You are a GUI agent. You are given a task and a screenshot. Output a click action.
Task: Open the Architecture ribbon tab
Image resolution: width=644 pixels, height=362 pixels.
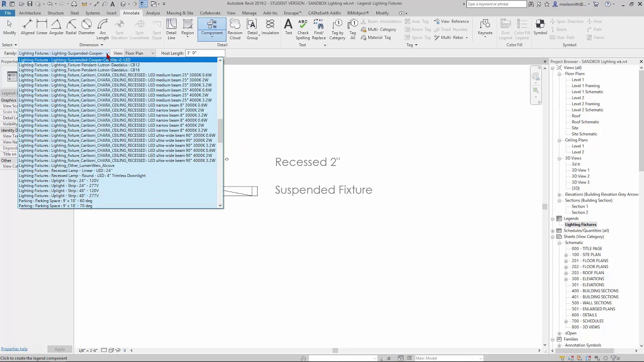(x=30, y=13)
